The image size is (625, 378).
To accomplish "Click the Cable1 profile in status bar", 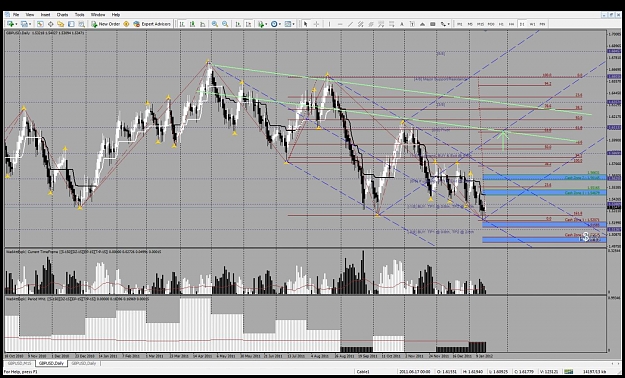I will 363,372.
